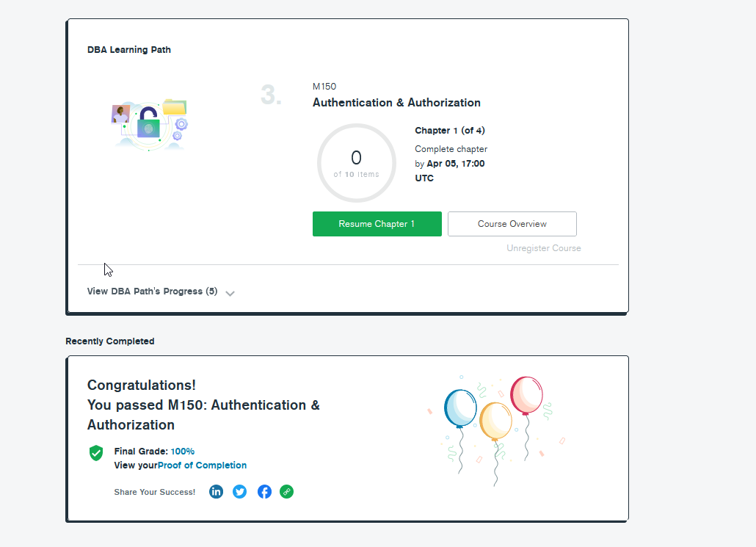
Task: Share your success on Twitter
Action: pos(239,491)
